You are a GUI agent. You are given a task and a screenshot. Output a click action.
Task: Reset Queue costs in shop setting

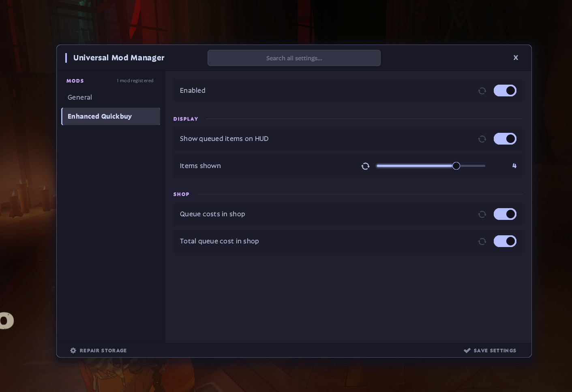[x=482, y=214]
